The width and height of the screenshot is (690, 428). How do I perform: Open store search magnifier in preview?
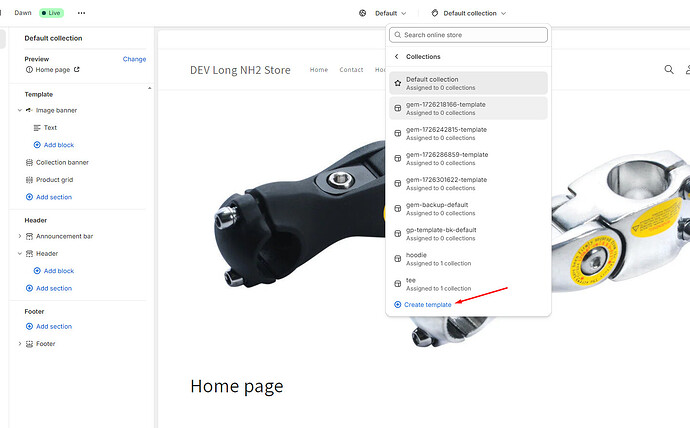tap(669, 69)
